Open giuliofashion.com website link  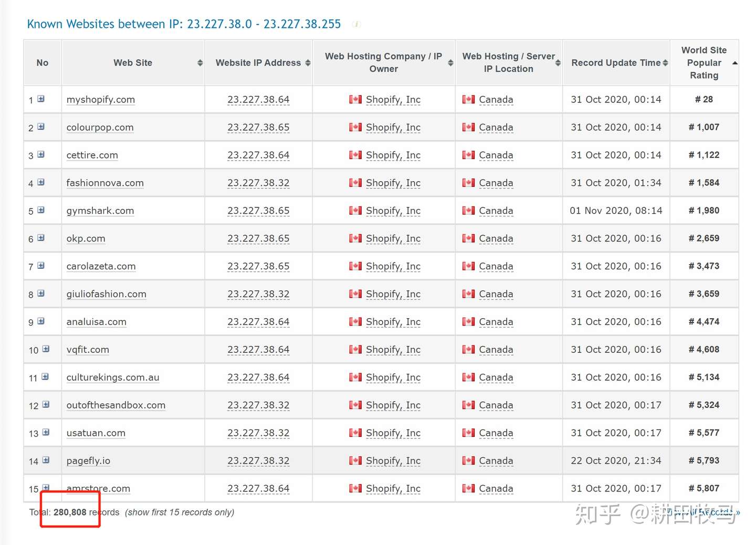107,295
